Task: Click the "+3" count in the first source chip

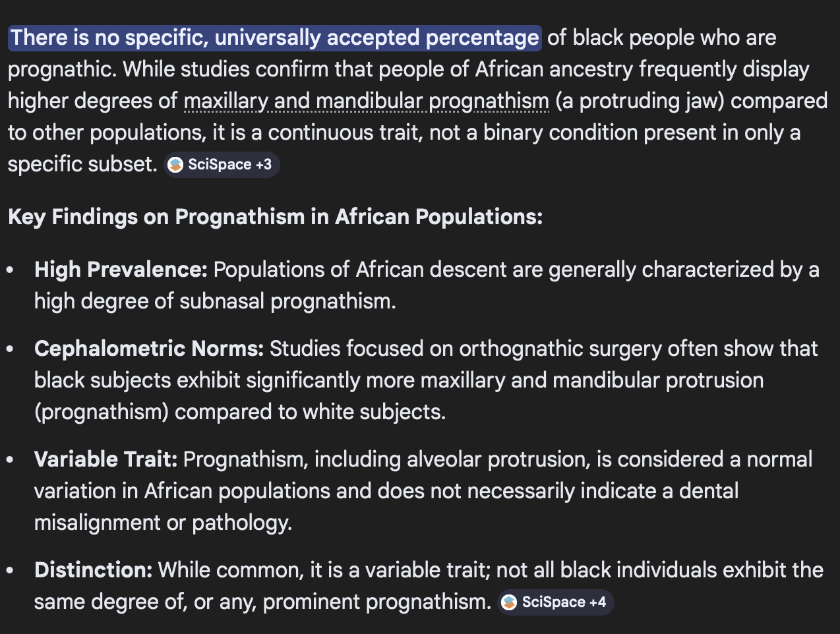Action: pos(264,165)
